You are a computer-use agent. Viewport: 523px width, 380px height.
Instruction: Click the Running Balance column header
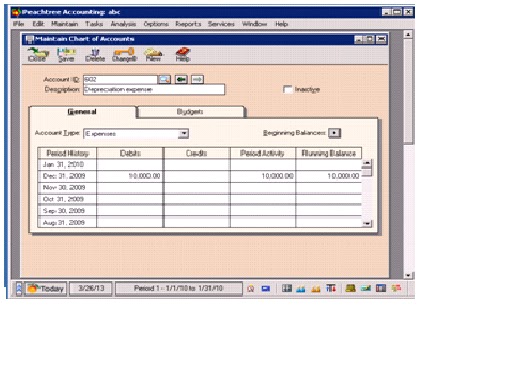click(329, 153)
